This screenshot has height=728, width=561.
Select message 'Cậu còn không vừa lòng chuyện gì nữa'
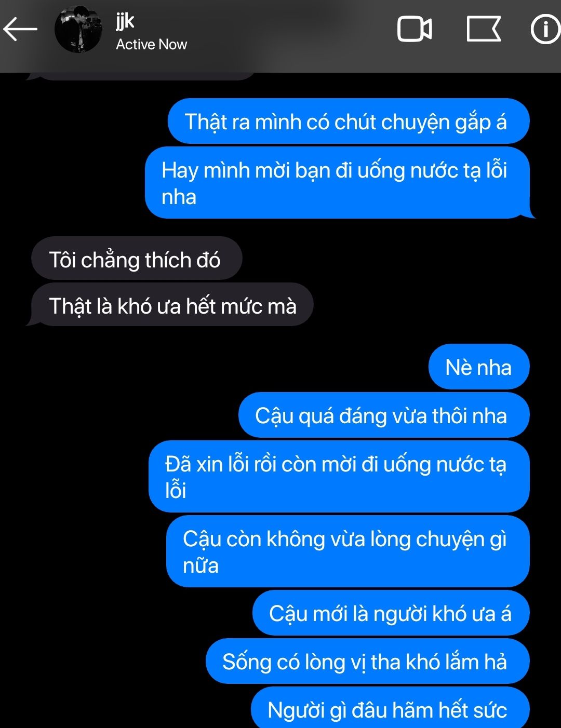[x=348, y=551]
